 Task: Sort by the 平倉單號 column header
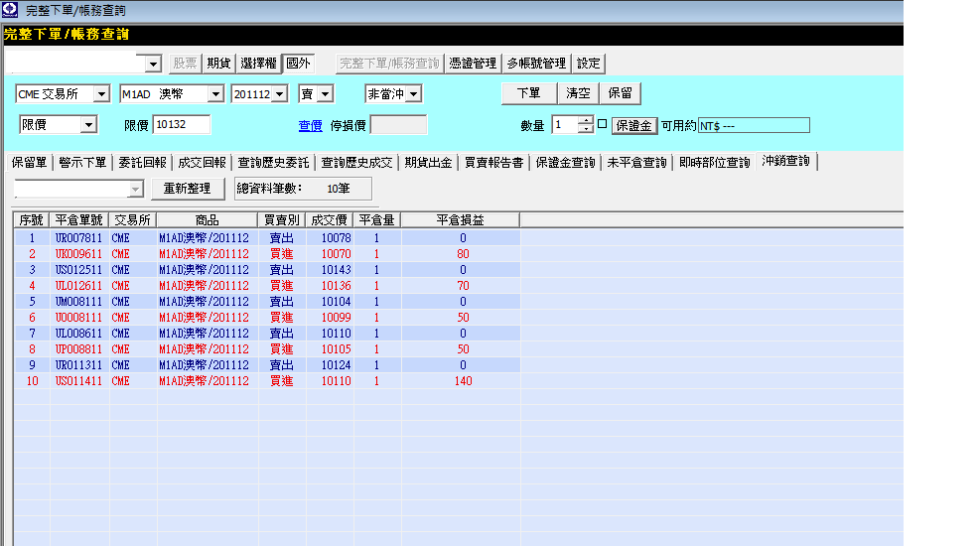click(78, 220)
